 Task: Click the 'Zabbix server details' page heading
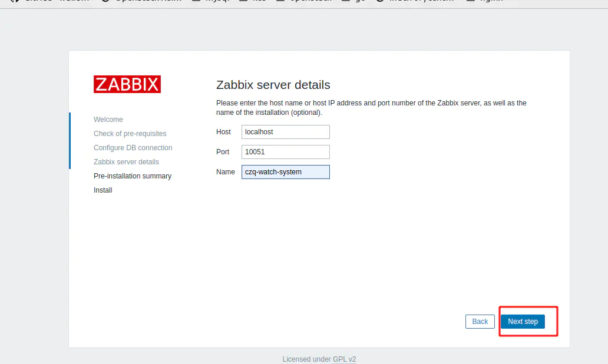(x=273, y=85)
